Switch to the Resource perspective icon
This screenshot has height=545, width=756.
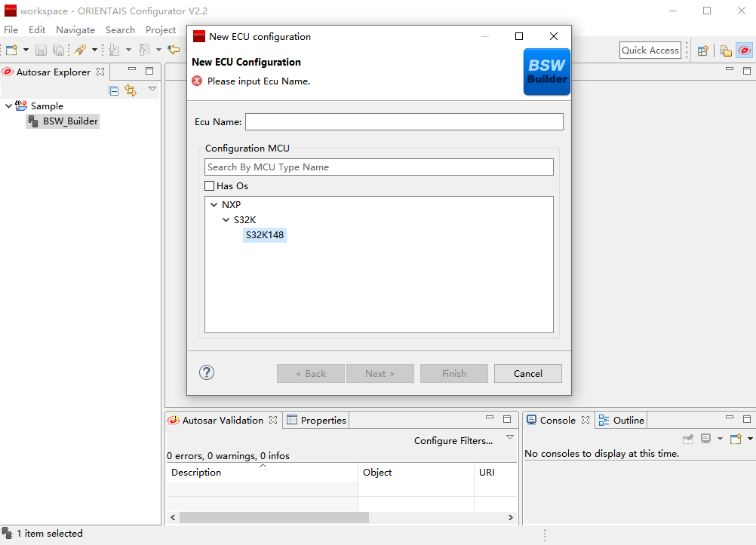pyautogui.click(x=726, y=51)
